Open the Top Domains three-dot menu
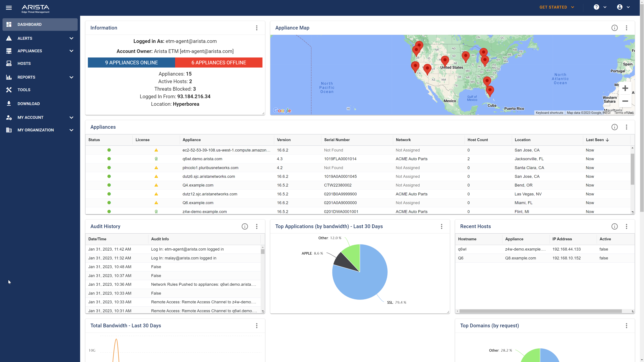 [x=627, y=325]
